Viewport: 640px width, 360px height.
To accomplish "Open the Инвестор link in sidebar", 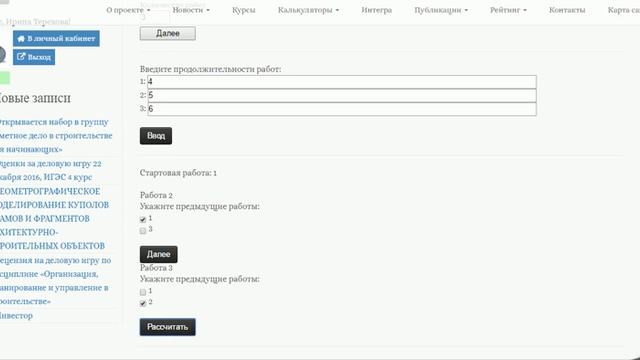I will [x=16, y=316].
